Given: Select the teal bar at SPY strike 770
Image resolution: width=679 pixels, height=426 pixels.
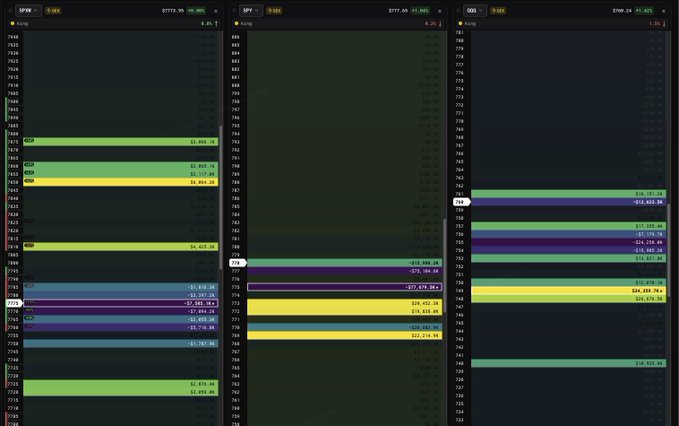Looking at the screenshot, I should 345,327.
